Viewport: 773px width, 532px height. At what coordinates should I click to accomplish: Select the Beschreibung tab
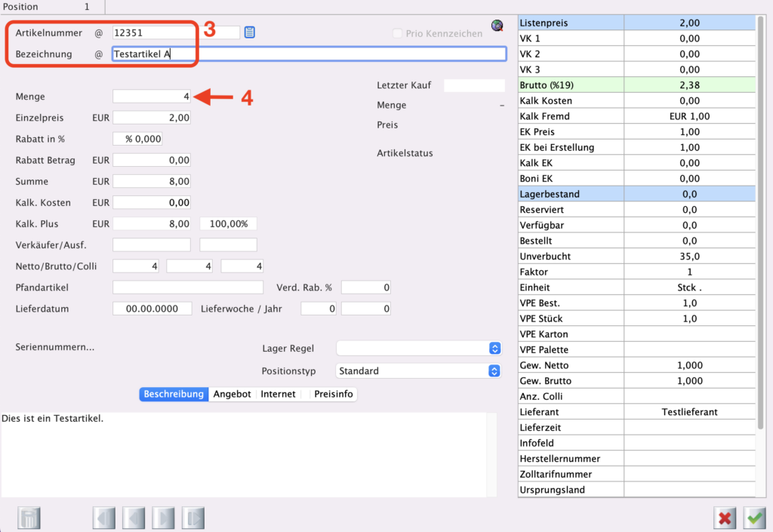point(174,394)
